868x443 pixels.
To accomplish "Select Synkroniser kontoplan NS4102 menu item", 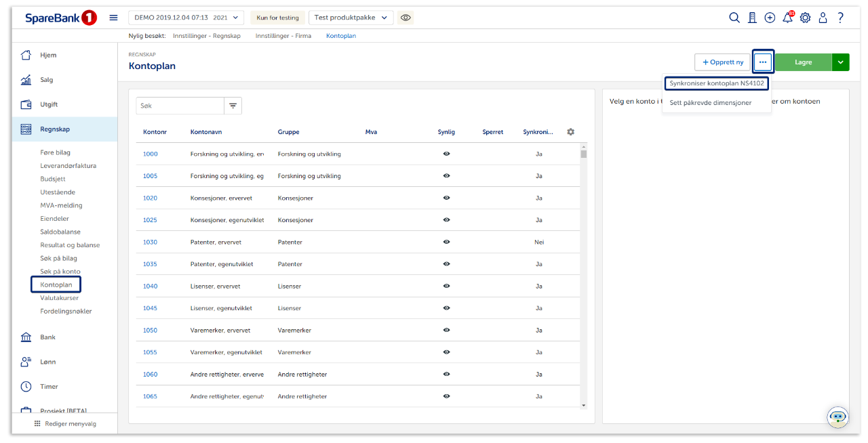I will [716, 83].
